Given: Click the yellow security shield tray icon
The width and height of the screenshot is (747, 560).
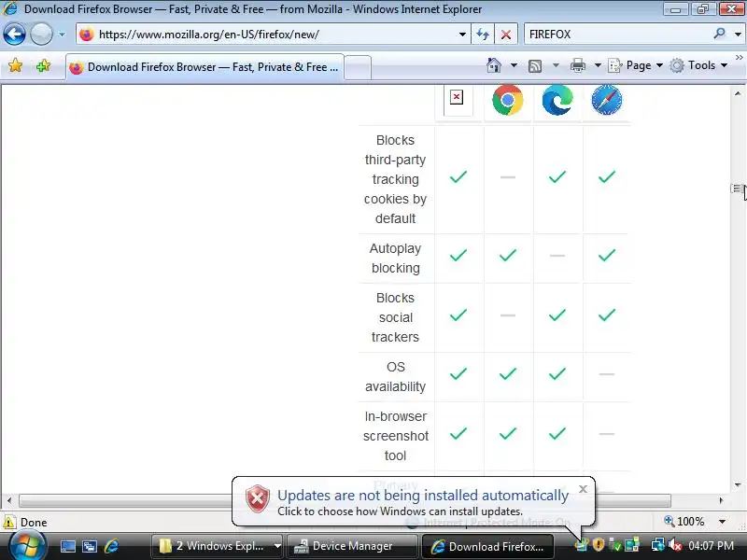Looking at the screenshot, I should coord(599,545).
